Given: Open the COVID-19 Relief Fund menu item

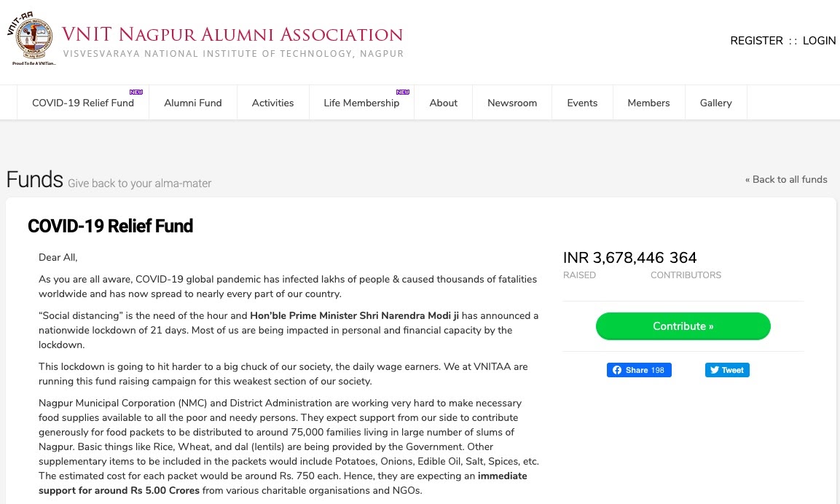Looking at the screenshot, I should 83,103.
